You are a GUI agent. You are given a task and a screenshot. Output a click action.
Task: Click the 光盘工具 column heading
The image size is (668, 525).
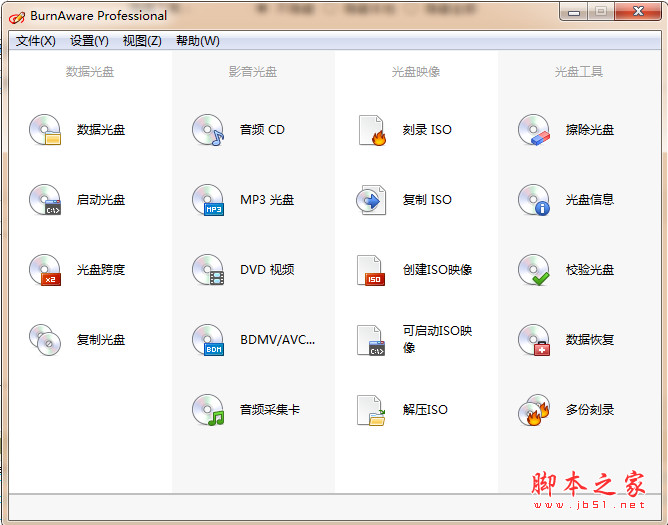[579, 72]
